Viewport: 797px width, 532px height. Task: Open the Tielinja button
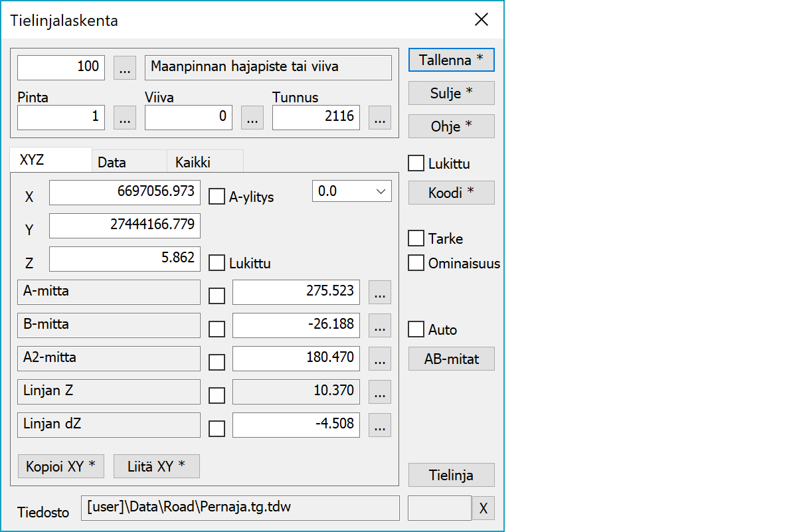point(451,476)
